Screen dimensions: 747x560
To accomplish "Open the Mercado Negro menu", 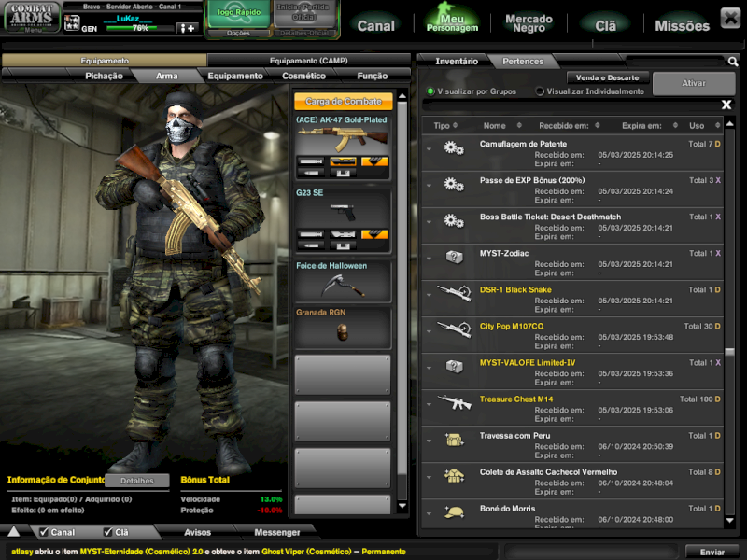I will [x=529, y=23].
